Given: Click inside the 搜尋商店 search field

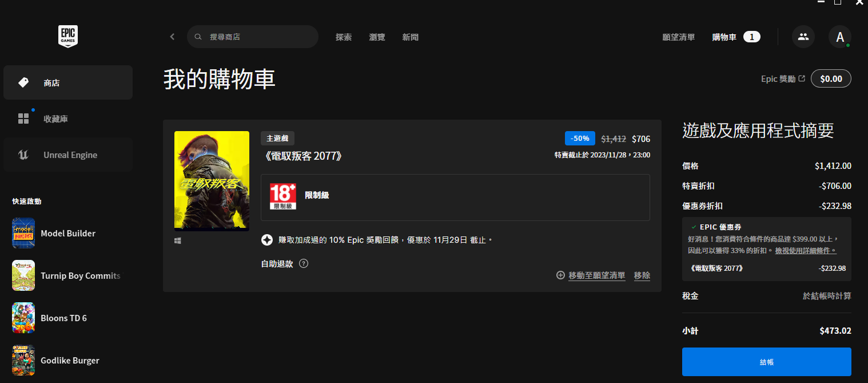Looking at the screenshot, I should pyautogui.click(x=253, y=37).
